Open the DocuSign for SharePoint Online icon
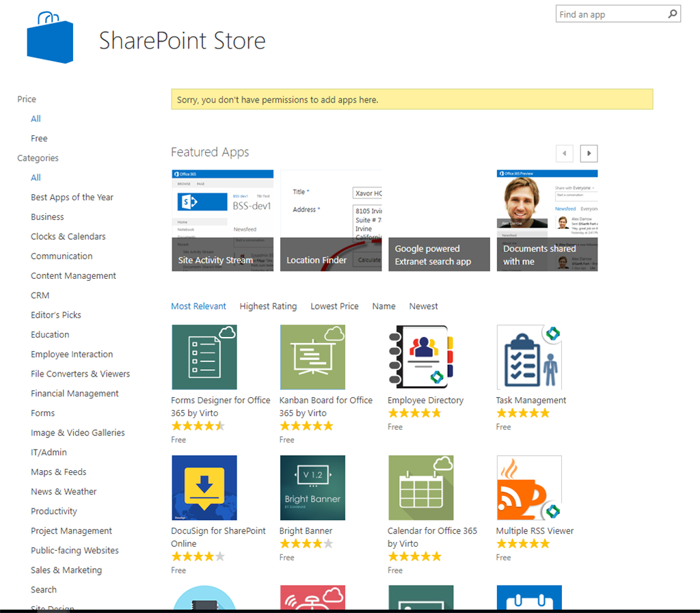Viewport: 700px width, 613px height. point(204,488)
